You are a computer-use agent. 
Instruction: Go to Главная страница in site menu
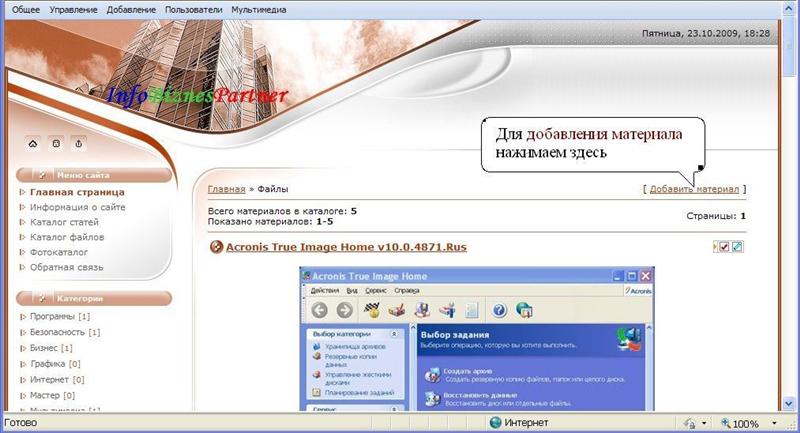click(x=77, y=192)
